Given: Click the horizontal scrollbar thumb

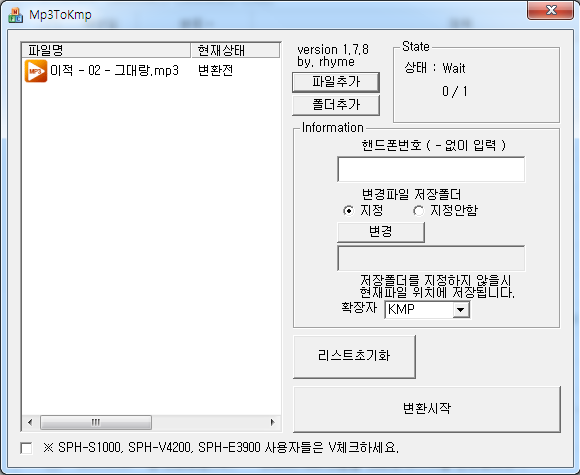Looking at the screenshot, I should [96, 422].
